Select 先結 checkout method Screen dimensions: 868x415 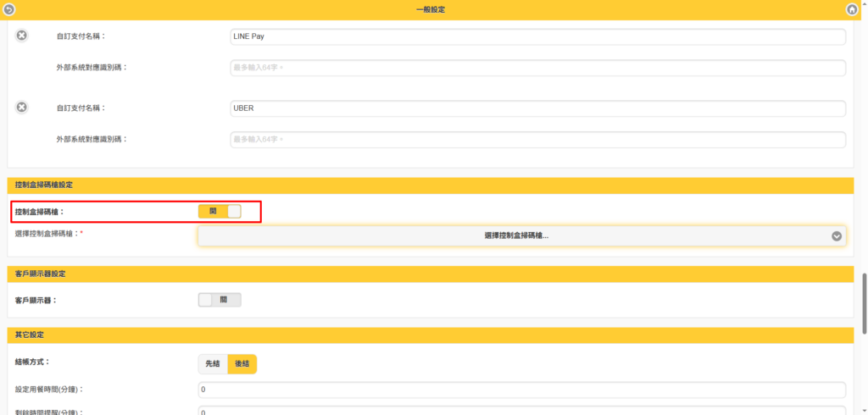(x=213, y=364)
